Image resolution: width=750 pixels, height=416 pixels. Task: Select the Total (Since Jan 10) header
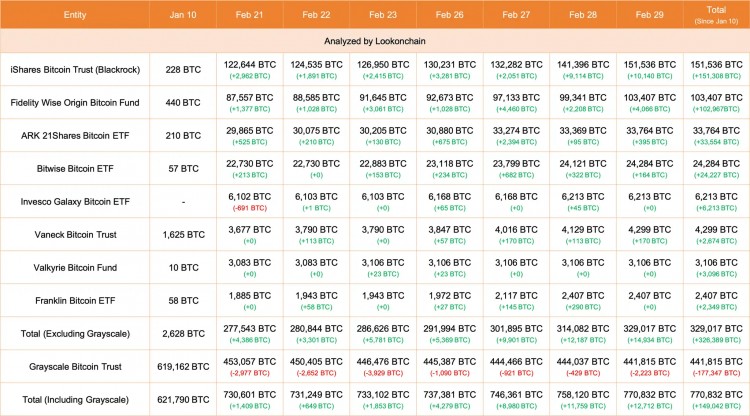click(717, 15)
